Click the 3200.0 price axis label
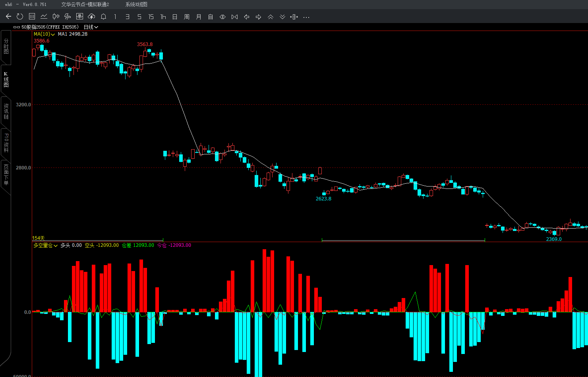 pos(23,105)
